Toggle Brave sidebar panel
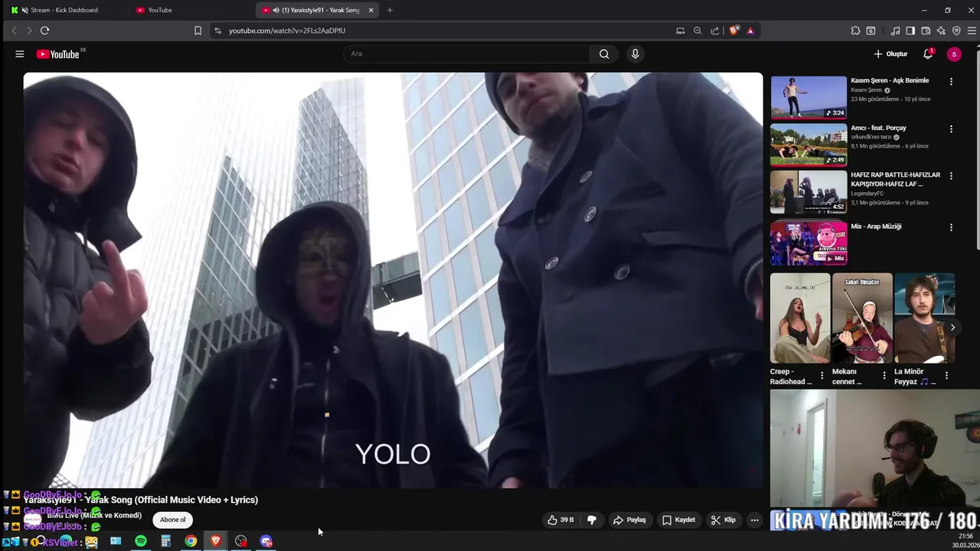Viewport: 980px width, 551px height. (910, 31)
